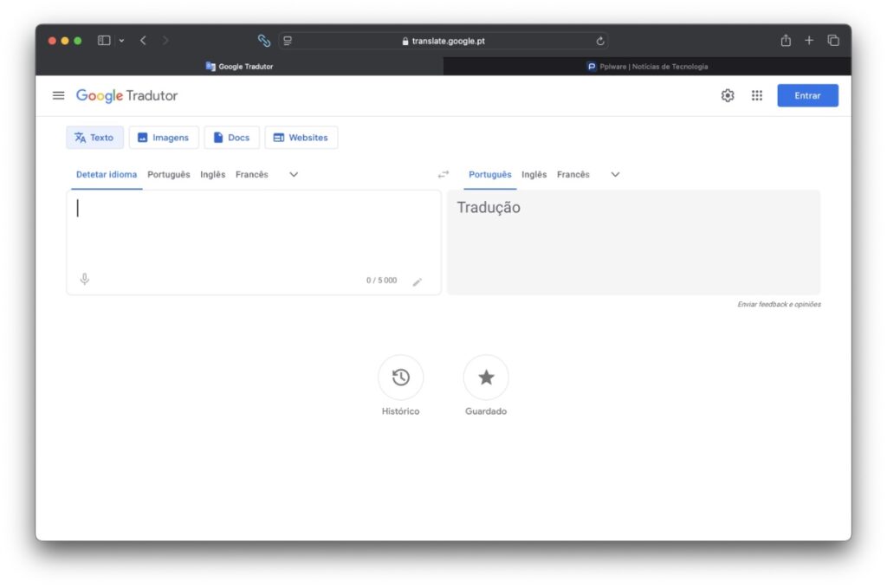The height and width of the screenshot is (588, 887).
Task: Select the Texto translation mode
Action: [94, 138]
